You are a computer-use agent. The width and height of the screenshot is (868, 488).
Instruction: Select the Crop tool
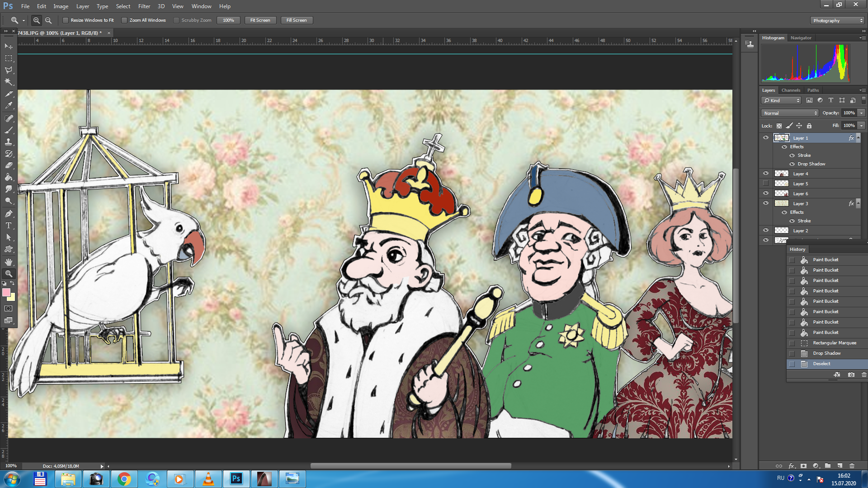tap(9, 94)
